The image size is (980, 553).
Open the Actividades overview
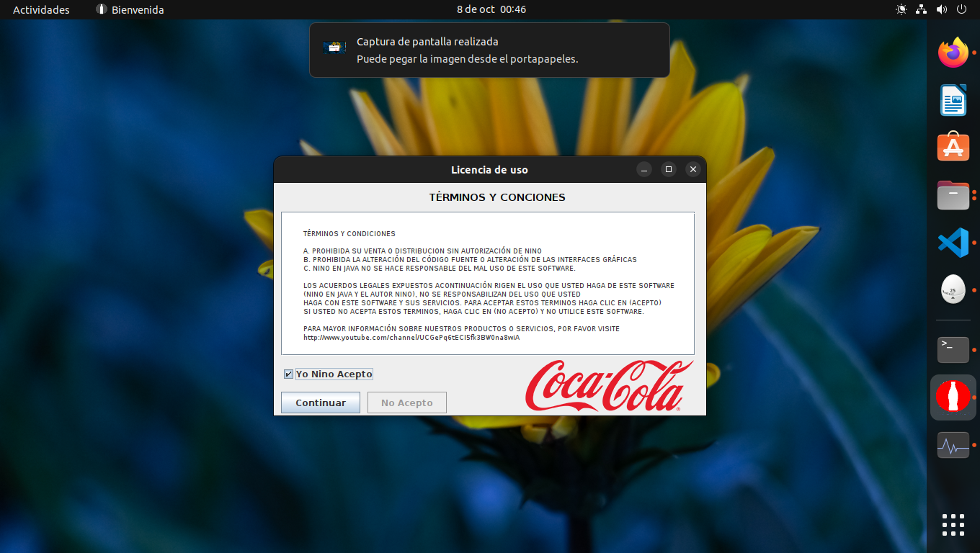pos(41,9)
